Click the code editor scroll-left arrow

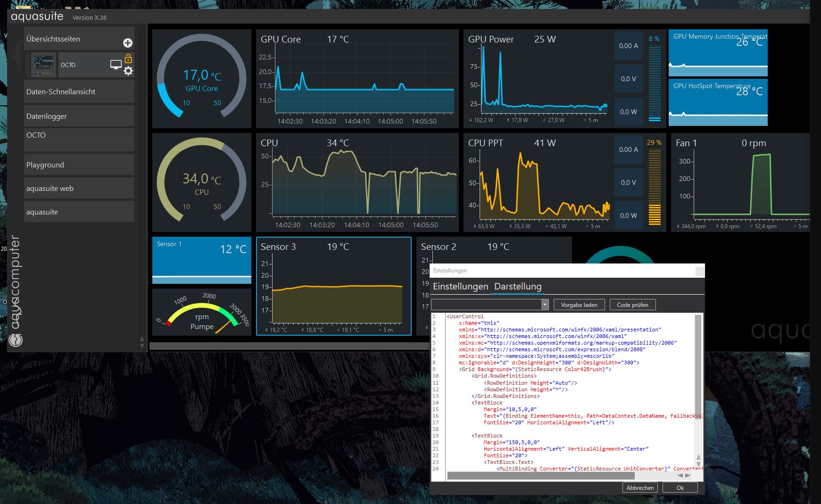pos(680,475)
